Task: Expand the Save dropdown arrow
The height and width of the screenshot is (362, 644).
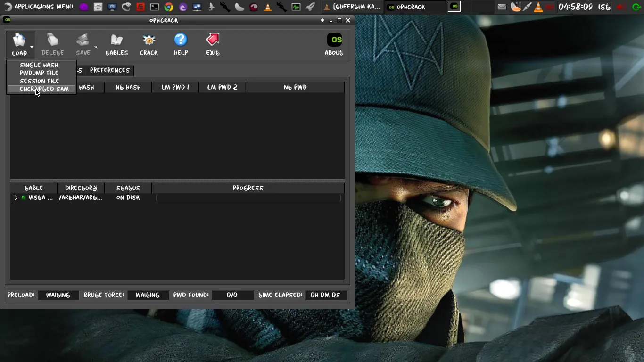Action: click(96, 47)
